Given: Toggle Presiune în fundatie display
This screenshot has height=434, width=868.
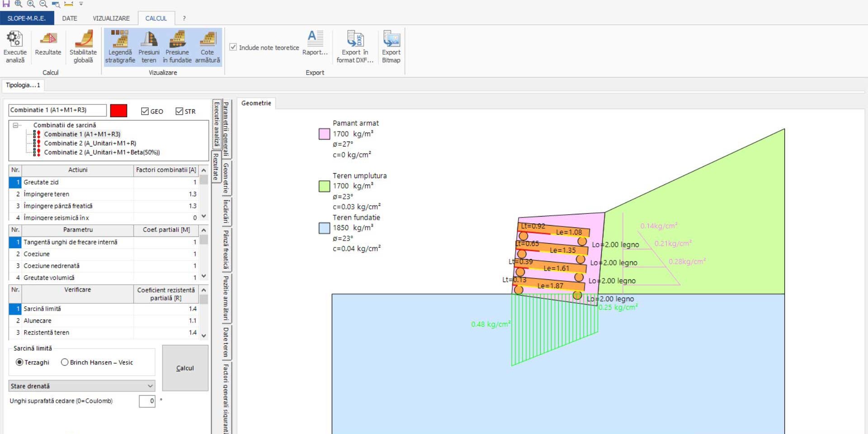Looking at the screenshot, I should [177, 39].
